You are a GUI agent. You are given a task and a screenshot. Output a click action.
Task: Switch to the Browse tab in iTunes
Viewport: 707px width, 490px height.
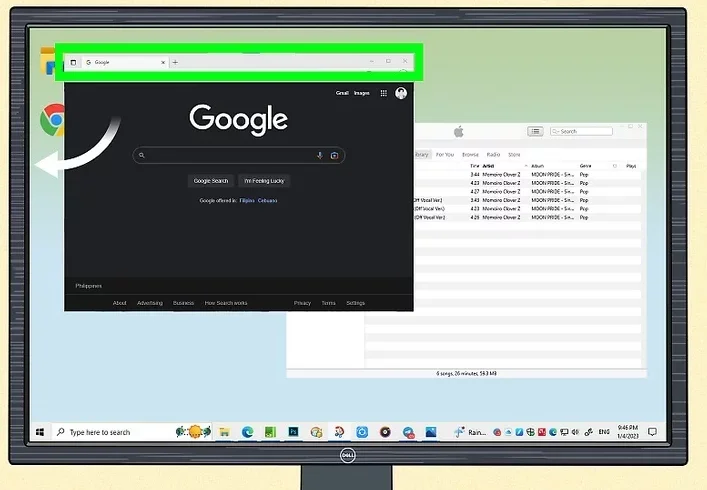click(470, 155)
